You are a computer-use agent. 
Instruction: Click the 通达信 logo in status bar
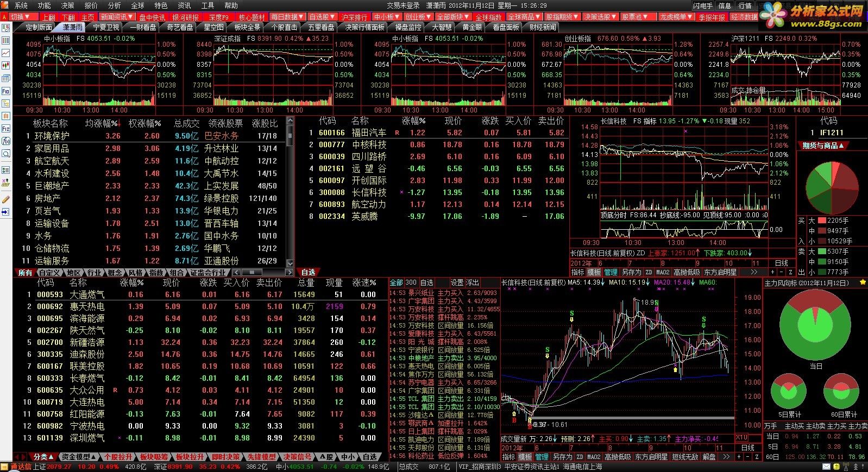pos(21,467)
